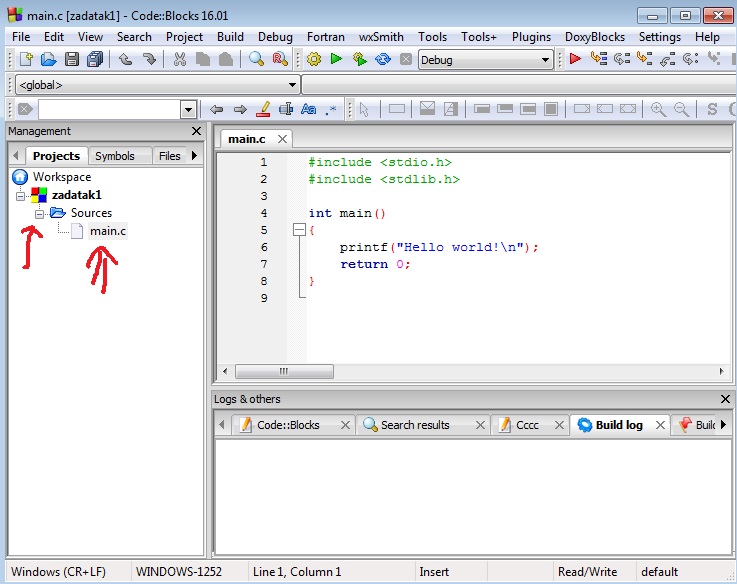Jump back with the left arrow icon

click(x=216, y=110)
